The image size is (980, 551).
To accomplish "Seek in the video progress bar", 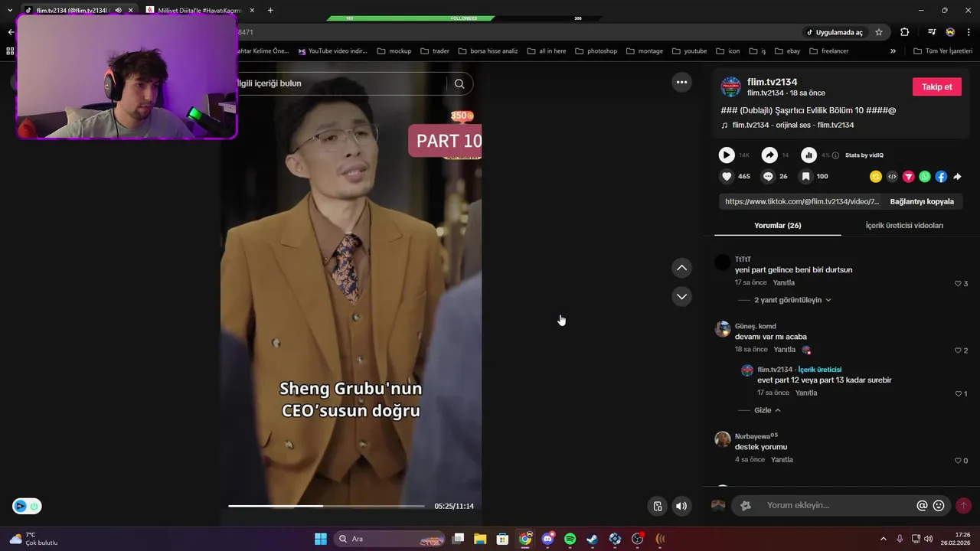I will pyautogui.click(x=326, y=506).
